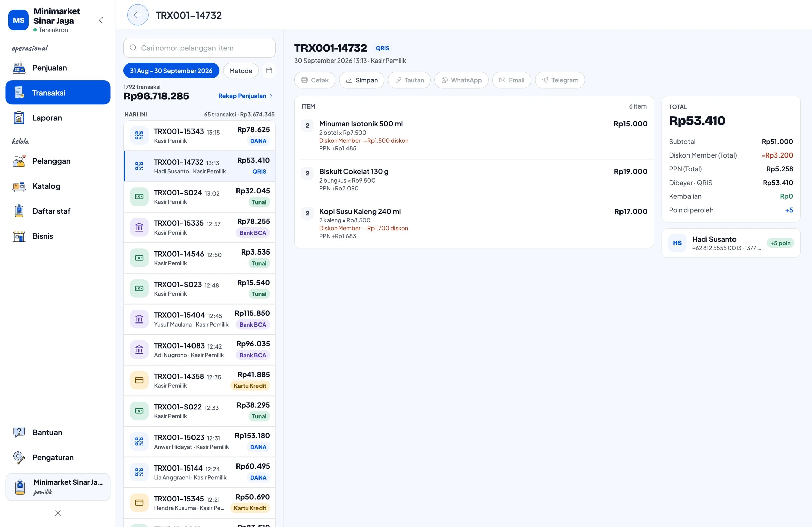Click QR icon on TRX001-15343 row

tap(139, 135)
